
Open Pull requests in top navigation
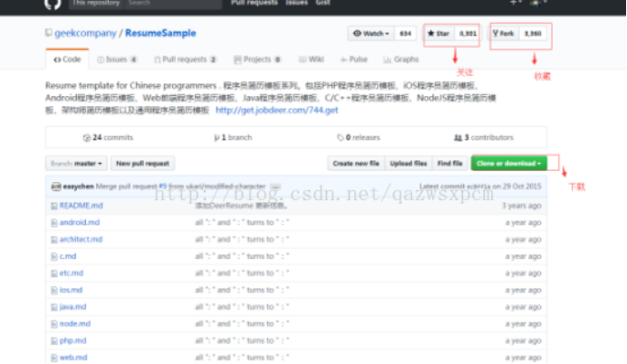pos(255,3)
